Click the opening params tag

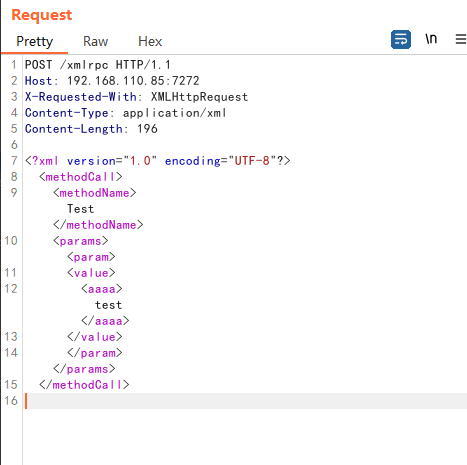click(x=81, y=241)
